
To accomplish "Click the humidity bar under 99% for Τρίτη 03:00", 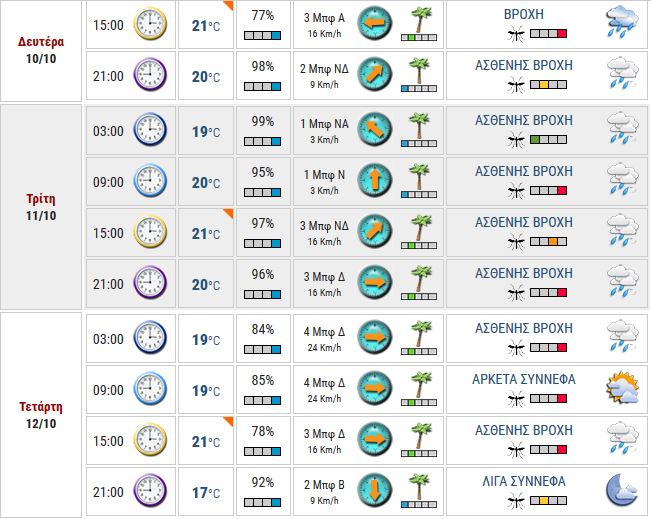I will (262, 142).
